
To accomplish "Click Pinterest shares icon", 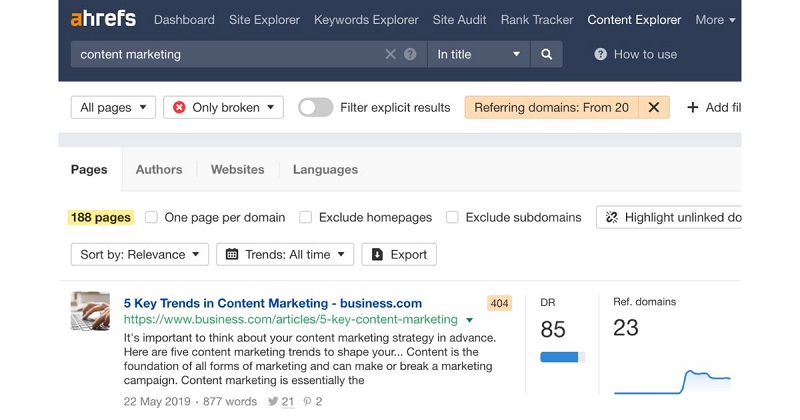I will 307,402.
